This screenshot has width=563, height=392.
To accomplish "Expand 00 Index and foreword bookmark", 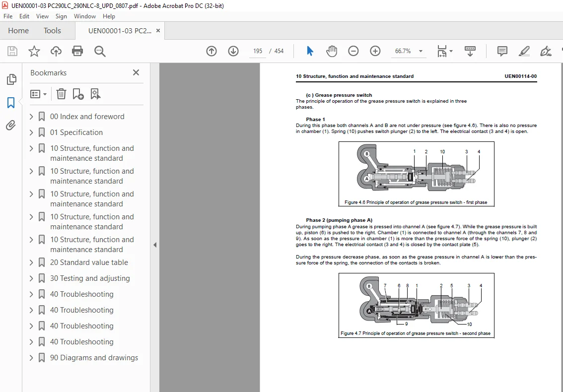I will pyautogui.click(x=31, y=116).
